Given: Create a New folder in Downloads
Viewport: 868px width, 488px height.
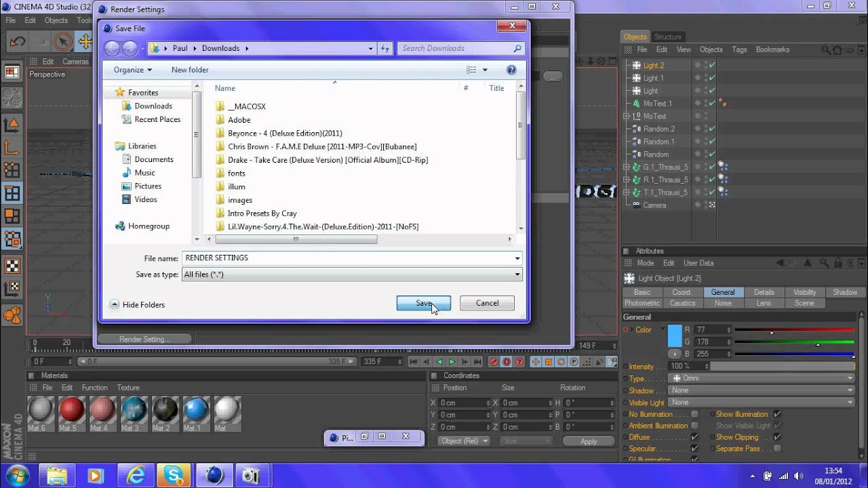Looking at the screenshot, I should (190, 70).
